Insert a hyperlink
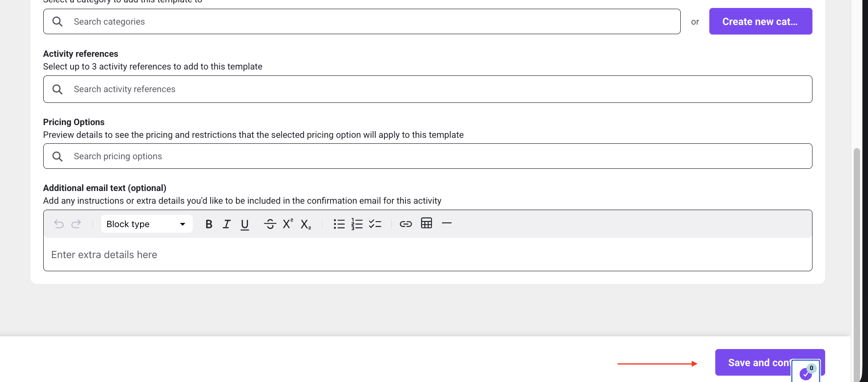The height and width of the screenshot is (382, 868). [x=406, y=224]
